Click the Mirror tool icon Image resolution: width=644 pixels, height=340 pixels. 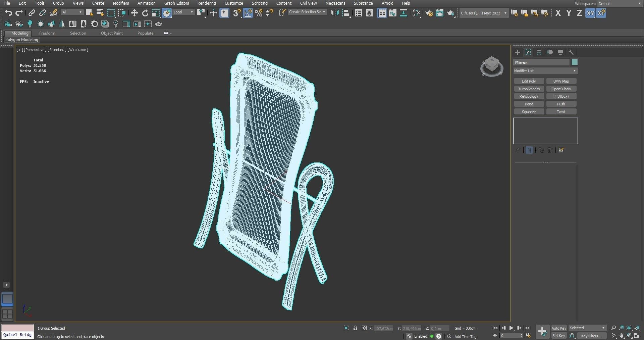[x=335, y=13]
